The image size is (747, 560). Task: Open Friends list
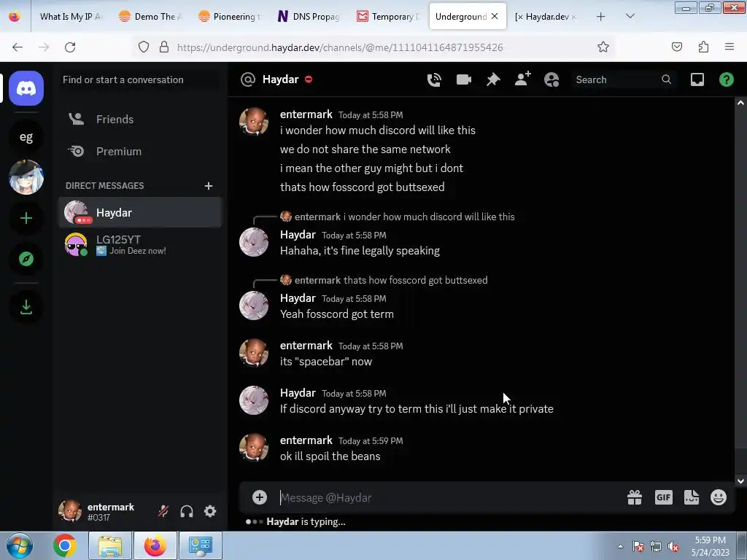pos(140,119)
